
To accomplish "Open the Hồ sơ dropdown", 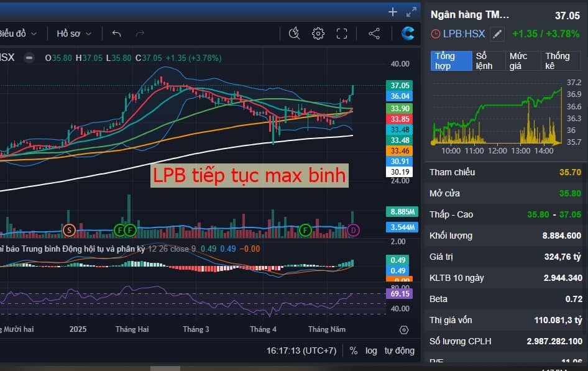I will 74,34.
